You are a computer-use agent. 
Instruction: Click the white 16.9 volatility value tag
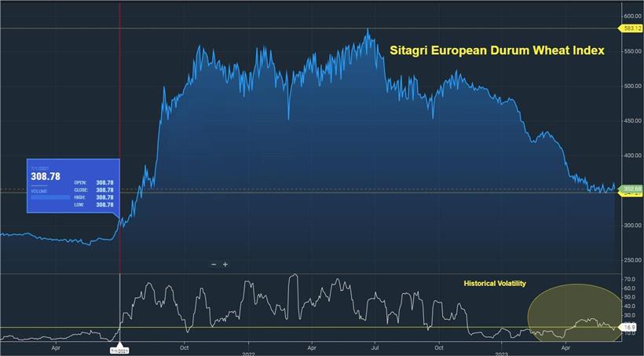pyautogui.click(x=630, y=326)
